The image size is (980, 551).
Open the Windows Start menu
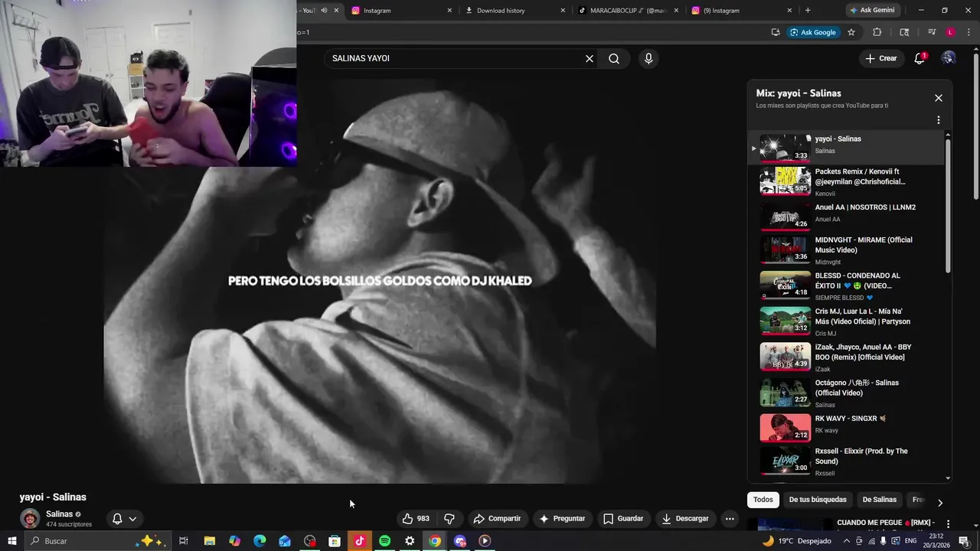point(11,541)
